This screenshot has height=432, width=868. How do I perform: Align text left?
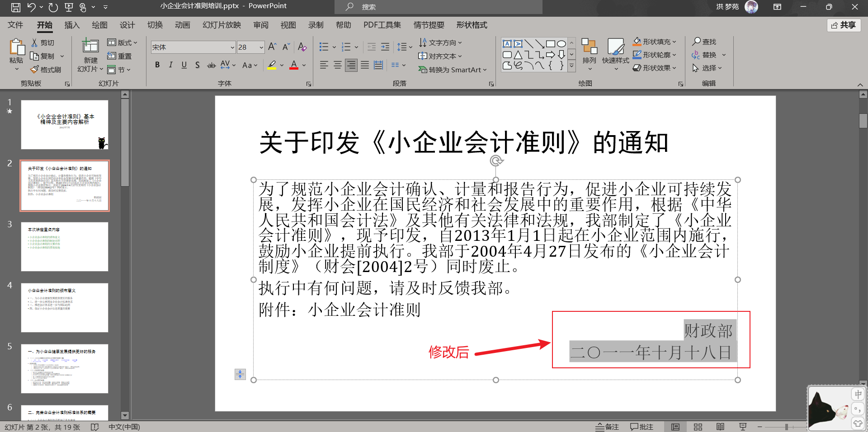(324, 65)
